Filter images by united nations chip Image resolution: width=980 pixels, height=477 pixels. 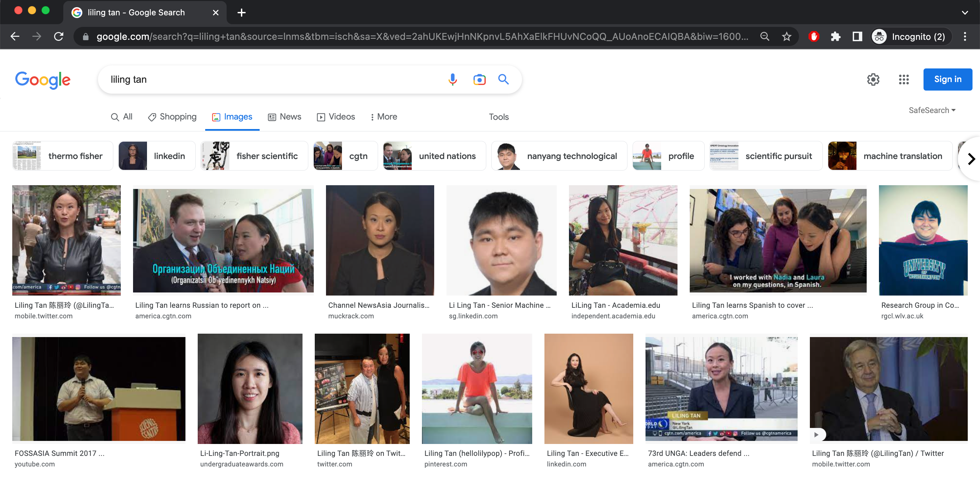435,156
